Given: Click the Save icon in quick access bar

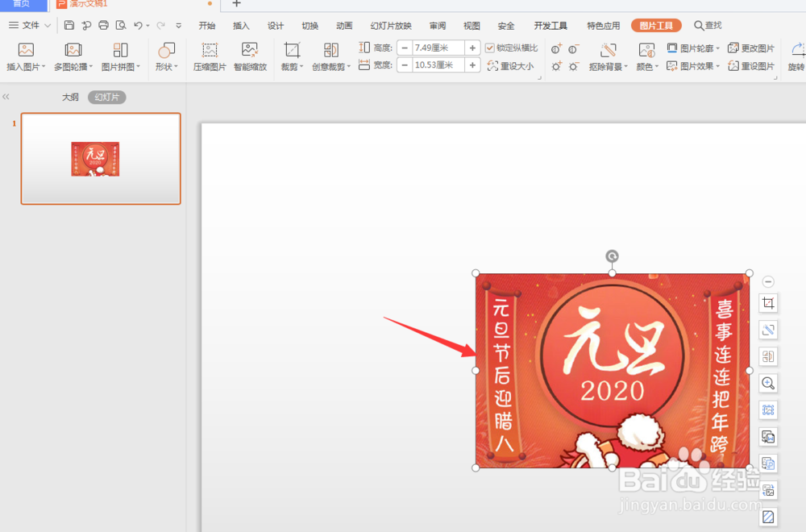Looking at the screenshot, I should (69, 25).
